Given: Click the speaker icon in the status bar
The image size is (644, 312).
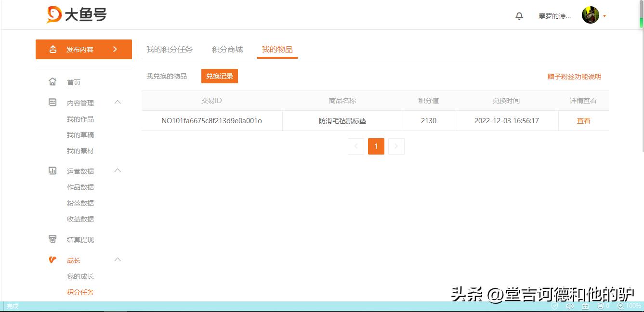Looking at the screenshot, I should click(x=570, y=306).
